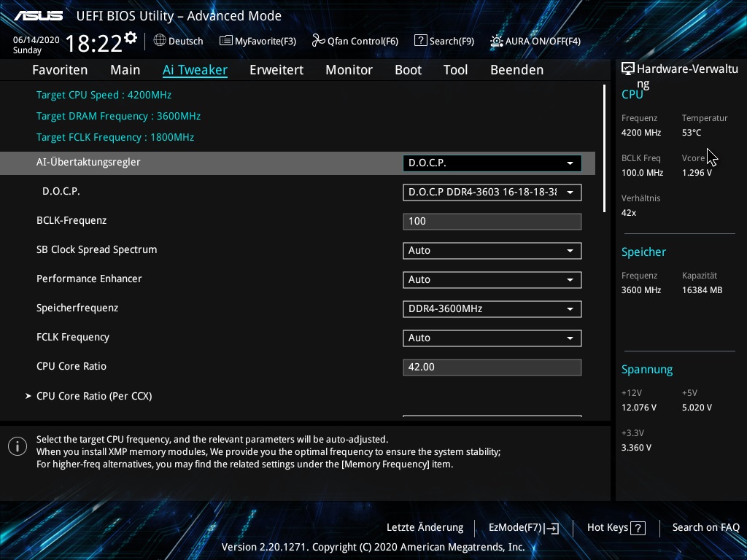747x560 pixels.
Task: Click the Hot Keys question mark icon
Action: [x=638, y=528]
